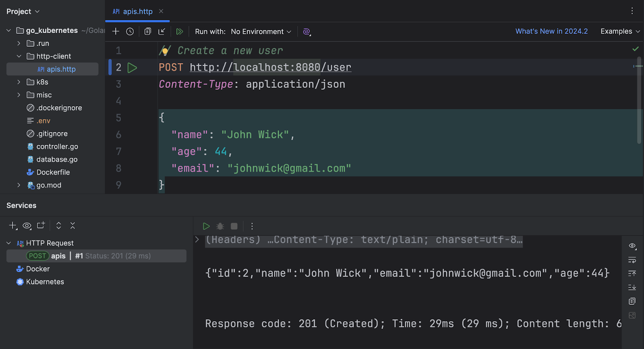Click the Response code 201 line
644x349 pixels.
point(413,324)
